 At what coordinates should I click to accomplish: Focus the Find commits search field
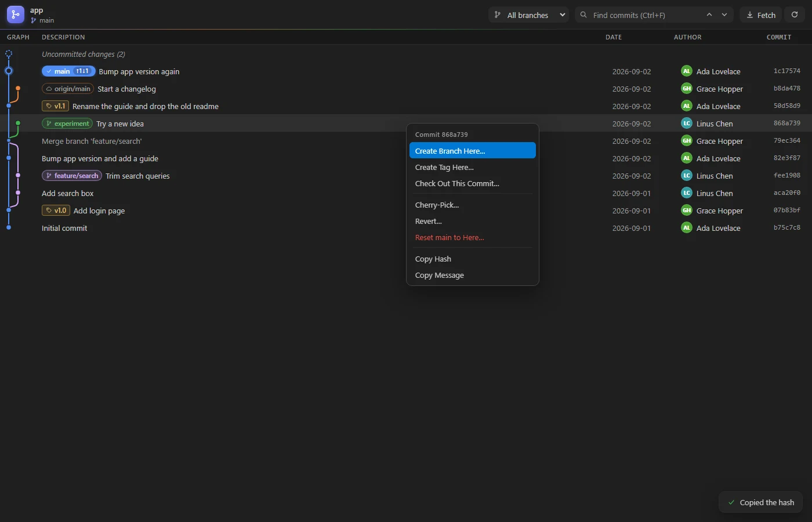(654, 15)
